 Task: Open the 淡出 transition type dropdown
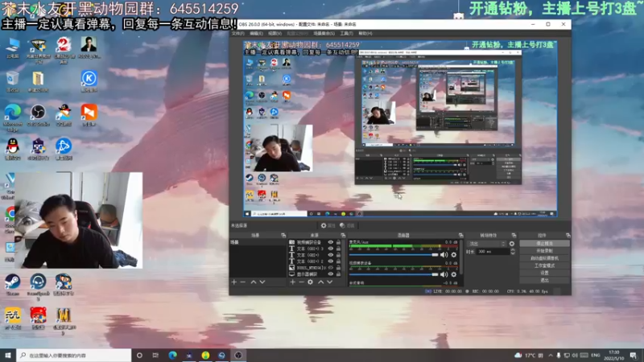(486, 244)
